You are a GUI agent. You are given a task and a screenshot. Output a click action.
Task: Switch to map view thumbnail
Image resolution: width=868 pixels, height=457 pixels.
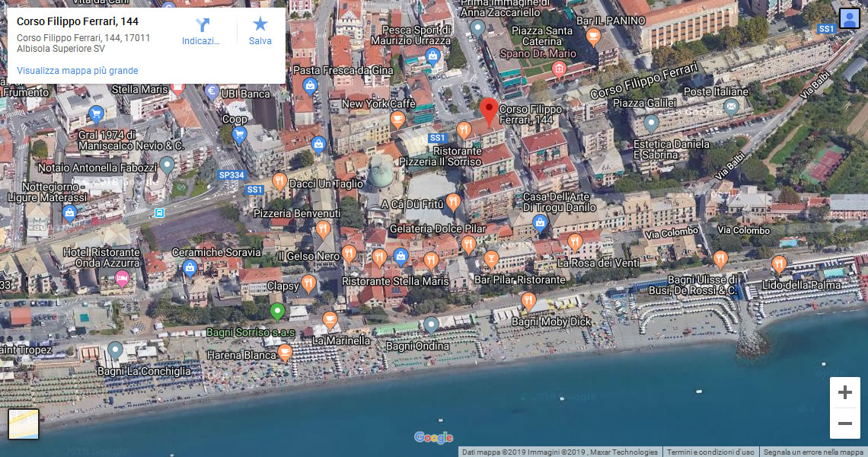[24, 424]
